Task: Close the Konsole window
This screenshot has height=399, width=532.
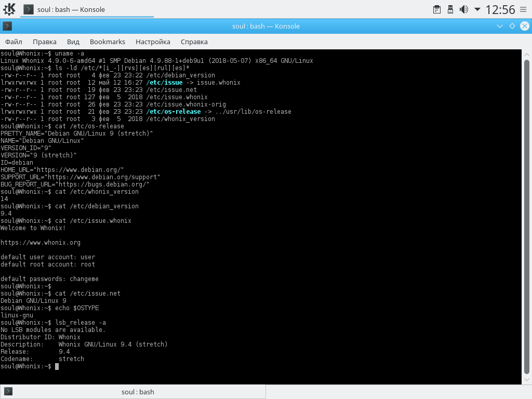Action: [x=525, y=26]
